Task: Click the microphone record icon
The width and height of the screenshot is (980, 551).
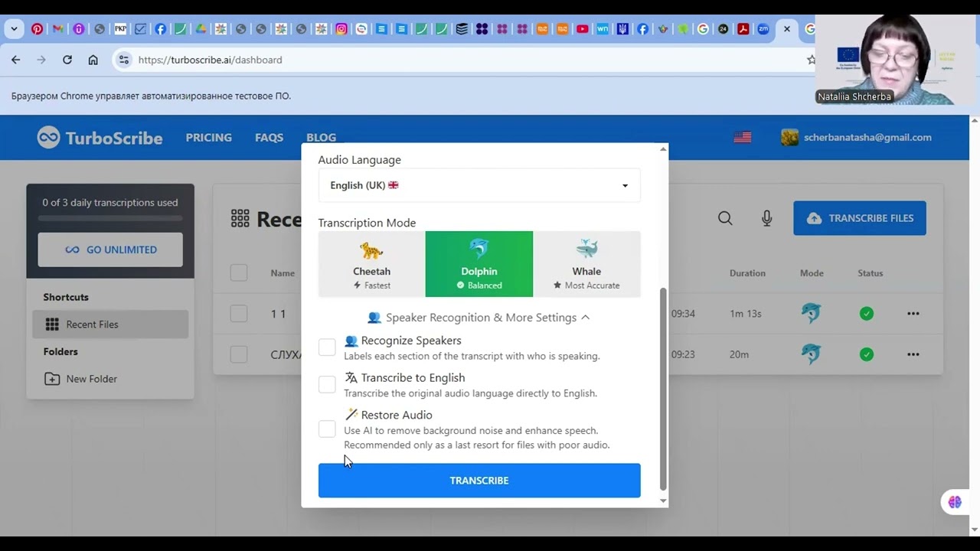Action: pos(767,218)
